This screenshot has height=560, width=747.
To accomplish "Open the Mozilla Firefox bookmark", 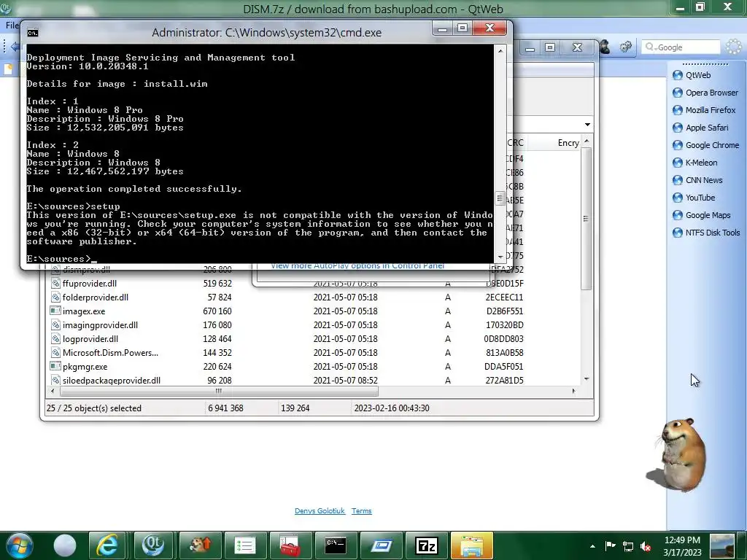I will click(x=704, y=110).
